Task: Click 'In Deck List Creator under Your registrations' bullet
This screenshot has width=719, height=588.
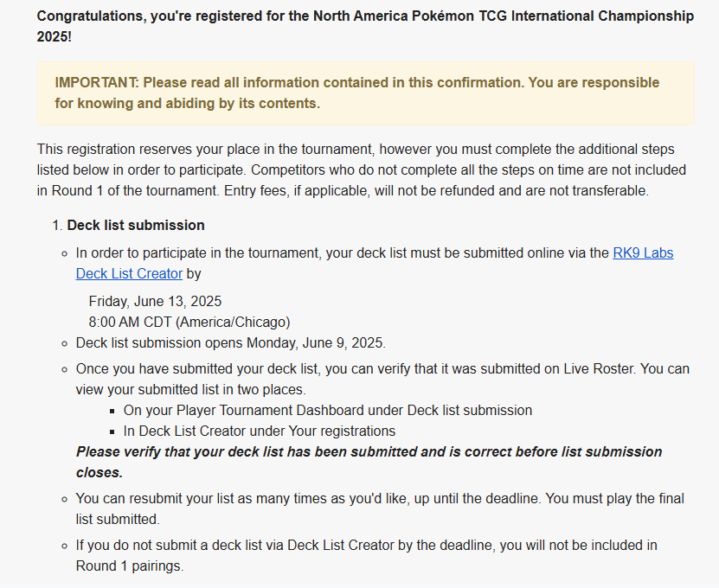Action: tap(259, 431)
